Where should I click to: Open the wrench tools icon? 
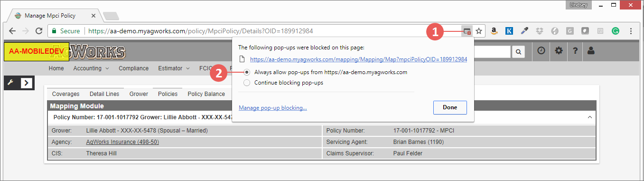tap(10, 83)
